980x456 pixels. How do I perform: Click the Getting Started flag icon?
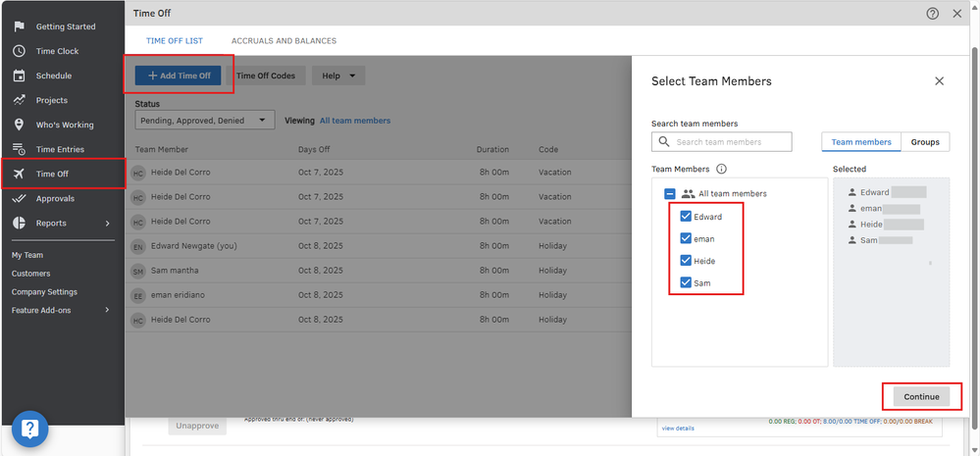[19, 26]
